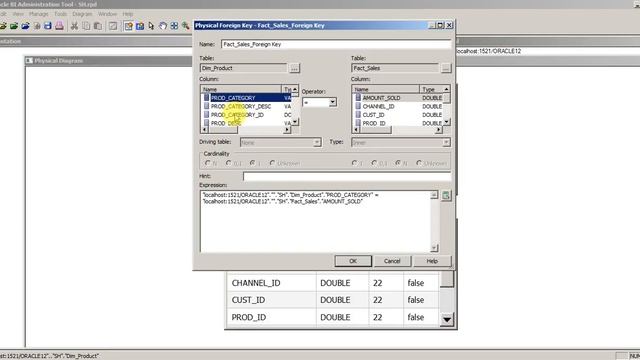Viewport: 640px width, 360px height.
Task: Click the Cut scissors toolbar icon
Action: pos(74,26)
